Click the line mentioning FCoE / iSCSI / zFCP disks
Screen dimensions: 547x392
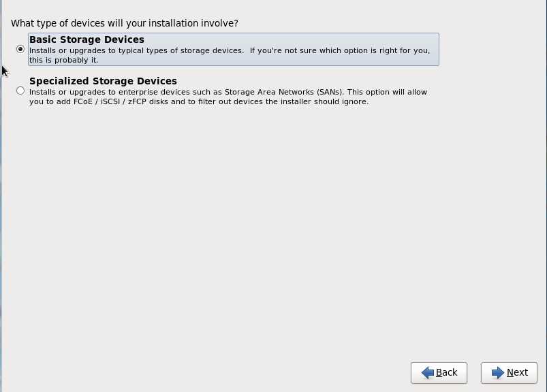tap(199, 102)
